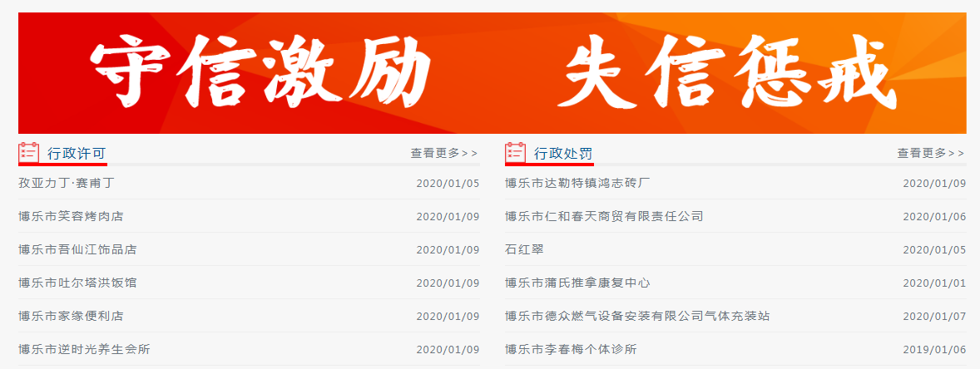View 博乐市仁和春天商贸有限责任公司 penalty
980x369 pixels.
coord(604,216)
